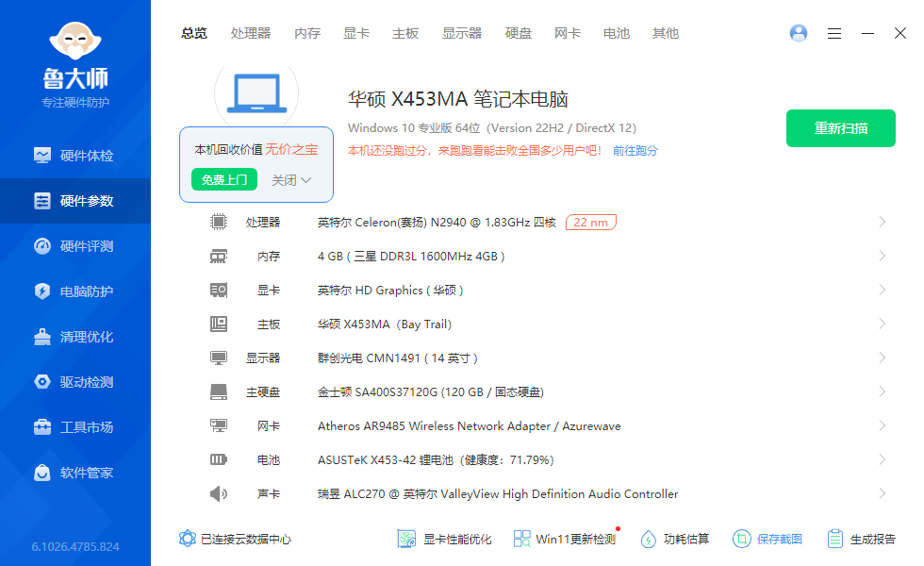Open 工具市场 tool market

(75, 427)
